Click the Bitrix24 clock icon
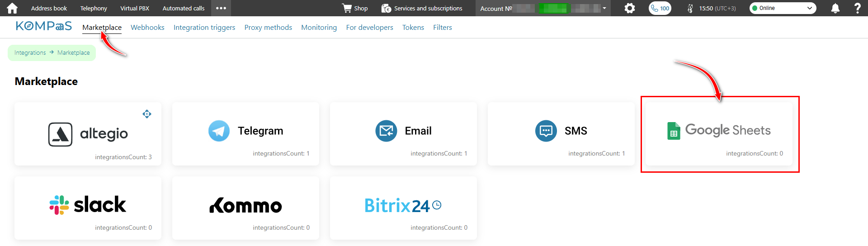Viewport: 868px width, 246px height. (437, 205)
